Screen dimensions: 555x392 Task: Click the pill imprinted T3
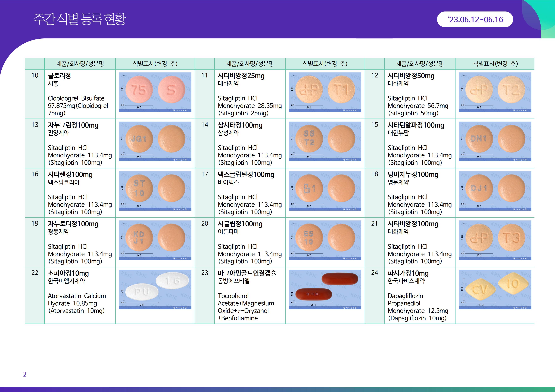(x=511, y=238)
